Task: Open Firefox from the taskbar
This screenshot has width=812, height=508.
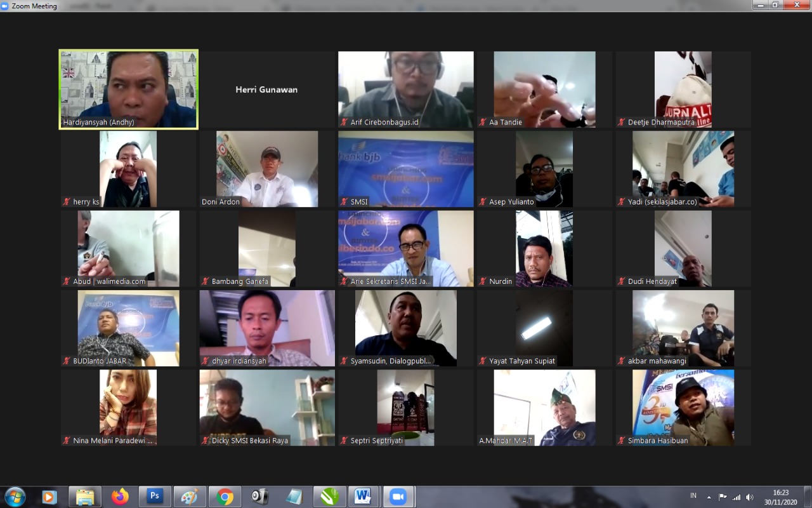Action: pyautogui.click(x=120, y=496)
